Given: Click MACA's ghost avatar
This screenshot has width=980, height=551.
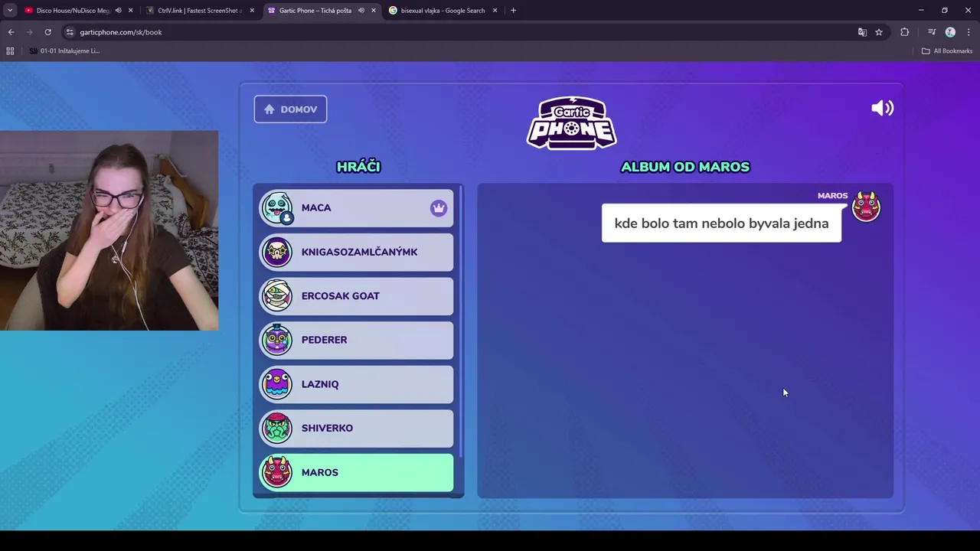Looking at the screenshot, I should [x=277, y=208].
